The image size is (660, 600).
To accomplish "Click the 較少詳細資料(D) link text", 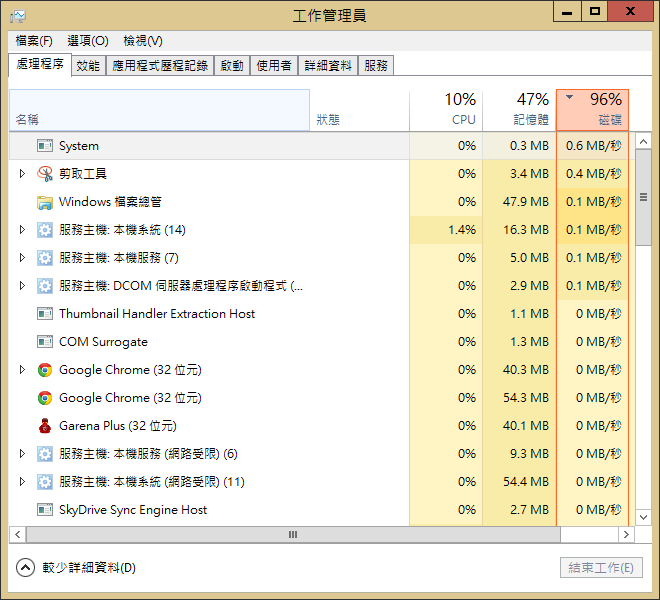I will (89, 568).
